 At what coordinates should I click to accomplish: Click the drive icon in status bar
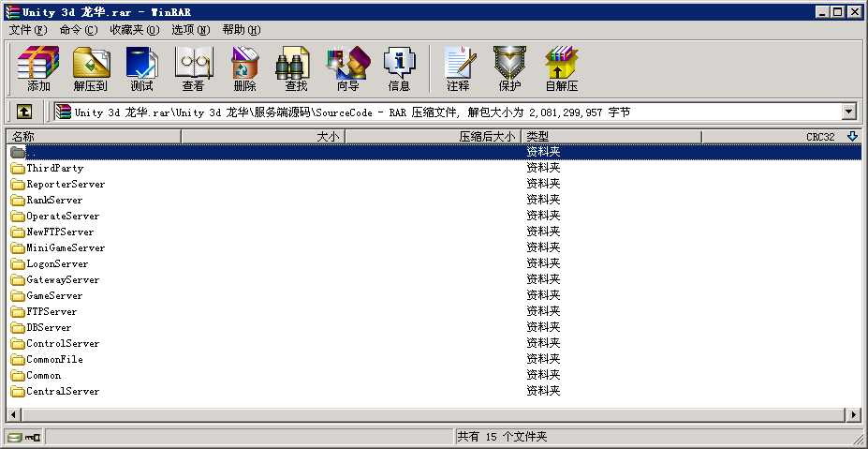tap(15, 438)
